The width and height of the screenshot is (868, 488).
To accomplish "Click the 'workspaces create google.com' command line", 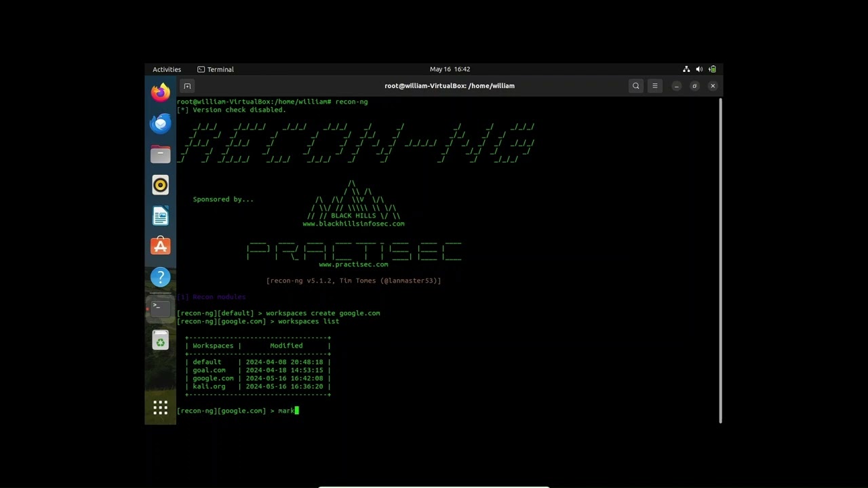I will (x=279, y=313).
